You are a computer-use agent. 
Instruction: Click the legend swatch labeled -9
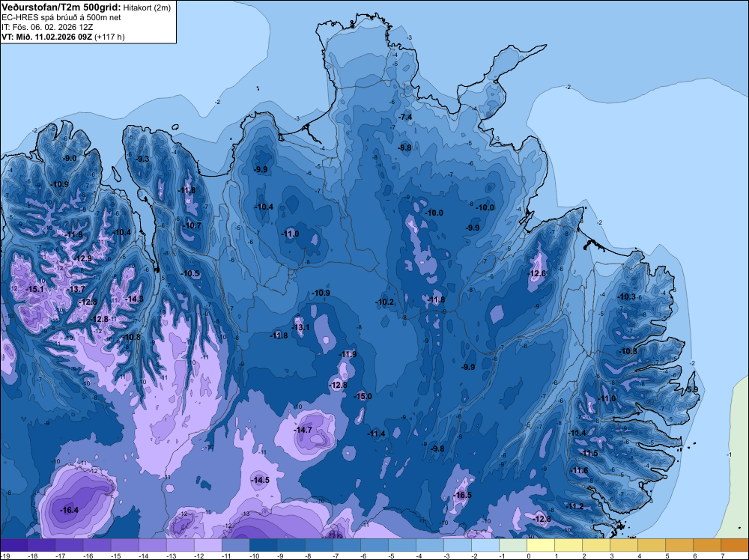pyautogui.click(x=291, y=545)
